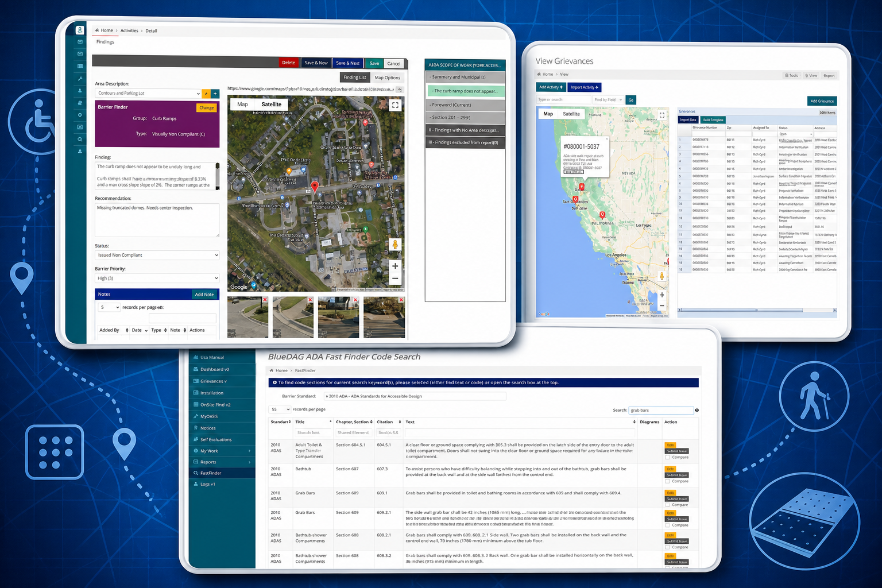
Task: Click the red Delete button
Action: (x=289, y=63)
